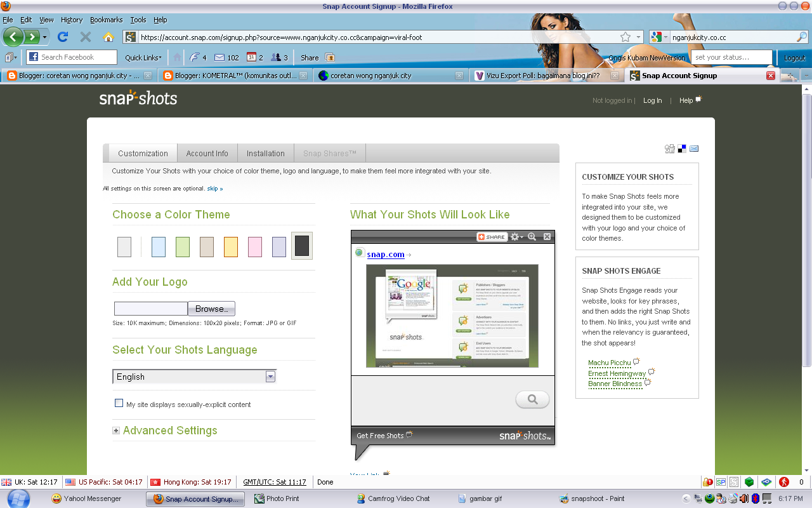This screenshot has height=508, width=812.
Task: Go forward with the green forward arrow
Action: (x=32, y=37)
